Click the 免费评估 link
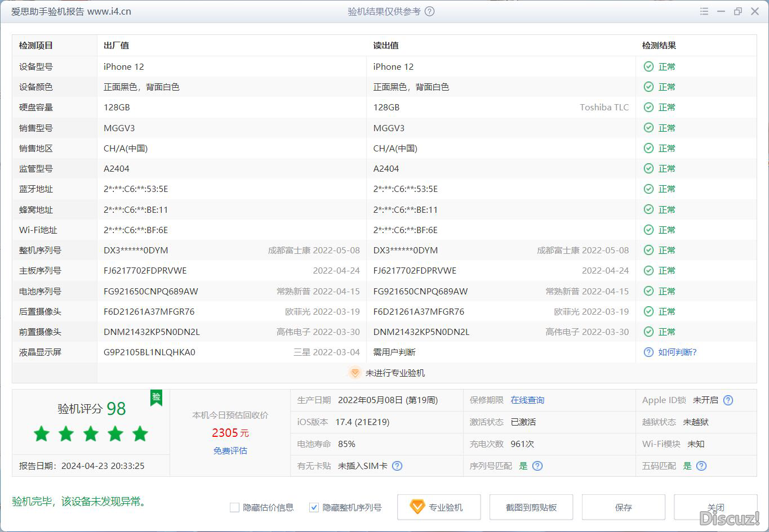The image size is (769, 532). pos(230,450)
